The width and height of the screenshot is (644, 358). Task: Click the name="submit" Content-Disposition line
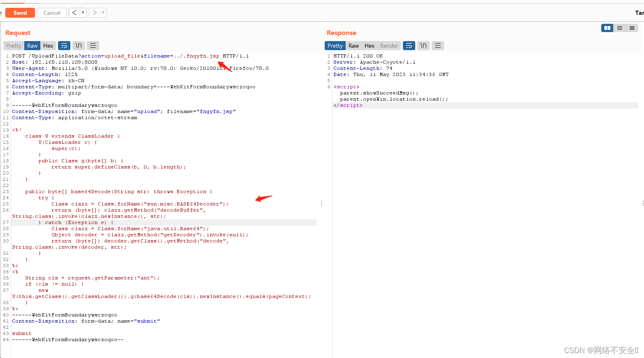(x=86, y=321)
